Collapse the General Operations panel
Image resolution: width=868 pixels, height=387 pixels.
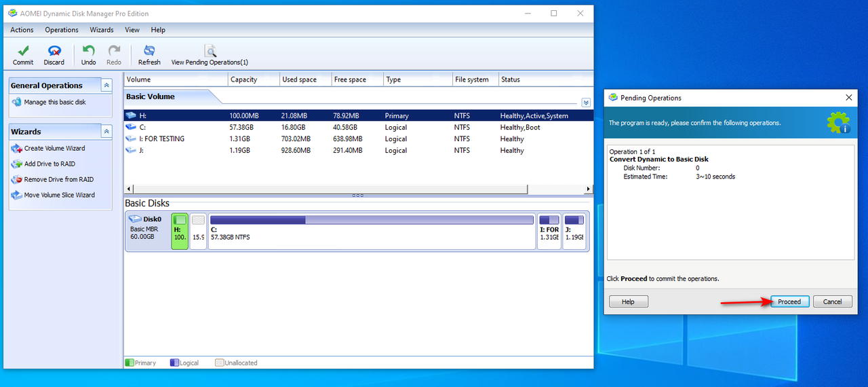point(106,85)
